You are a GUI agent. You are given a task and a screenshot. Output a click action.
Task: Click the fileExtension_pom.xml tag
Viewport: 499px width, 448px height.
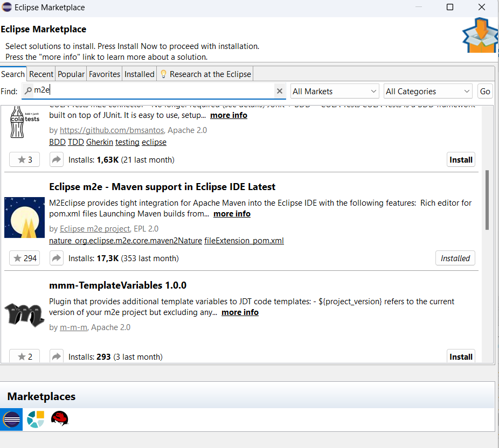(x=244, y=240)
